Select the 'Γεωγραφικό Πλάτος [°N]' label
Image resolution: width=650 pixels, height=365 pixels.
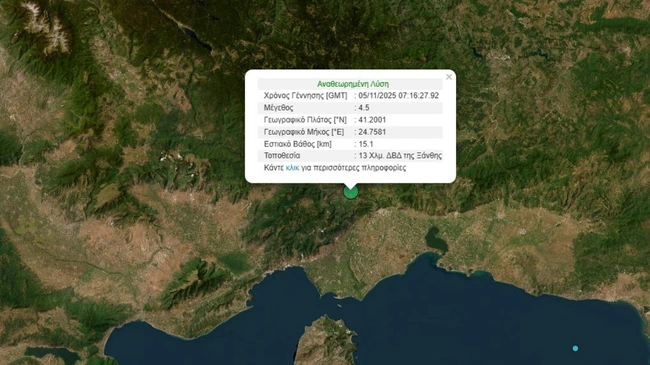(305, 120)
